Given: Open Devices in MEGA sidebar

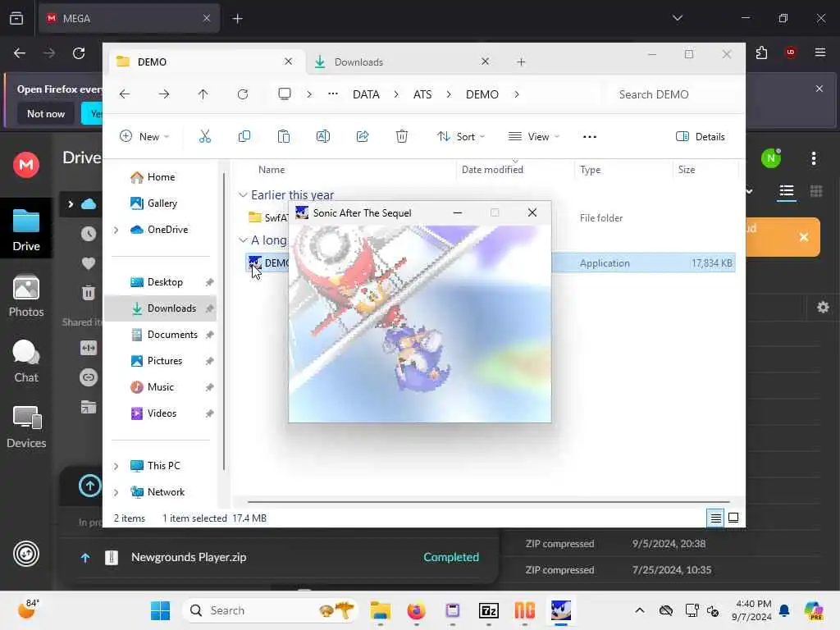Looking at the screenshot, I should click(26, 427).
